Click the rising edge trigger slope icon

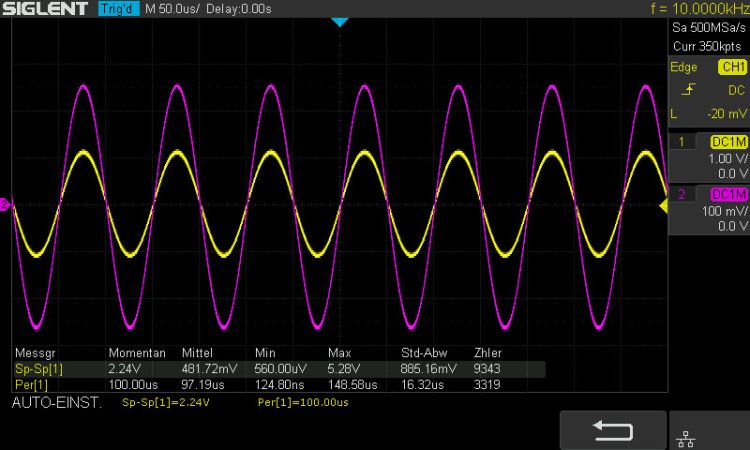[686, 90]
